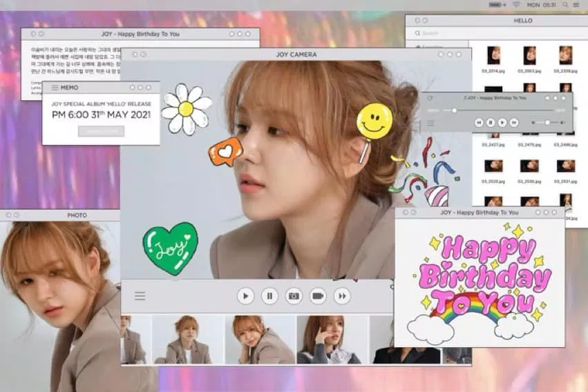Viewport: 588px width, 392px height.
Task: Rewind the track in the music player
Action: pos(479,122)
